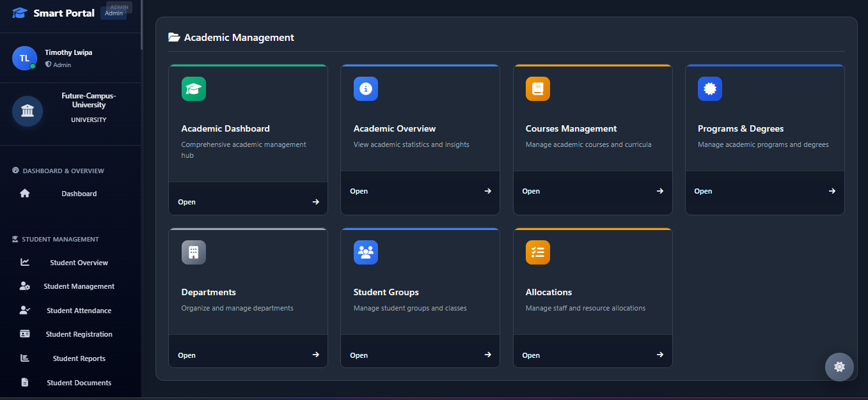Image resolution: width=868 pixels, height=400 pixels.
Task: Click the sidebar vertical scrollbar
Action: 141,26
